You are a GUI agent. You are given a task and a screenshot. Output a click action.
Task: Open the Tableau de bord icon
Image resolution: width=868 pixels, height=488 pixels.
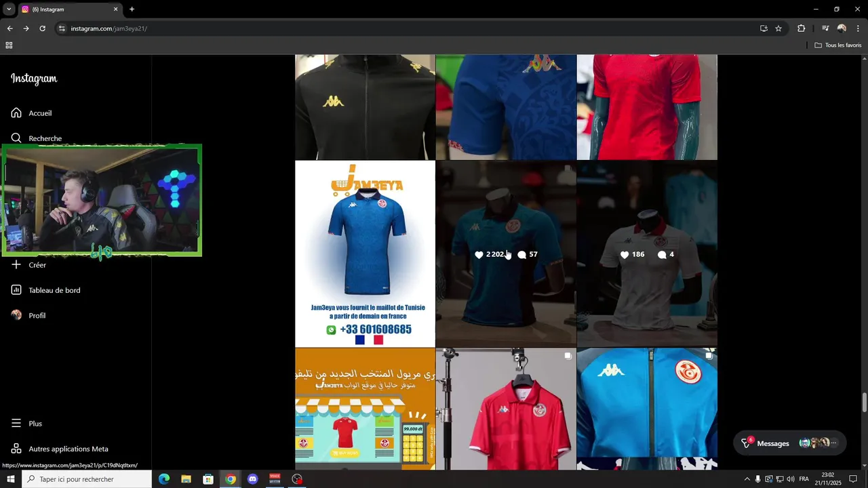point(16,290)
